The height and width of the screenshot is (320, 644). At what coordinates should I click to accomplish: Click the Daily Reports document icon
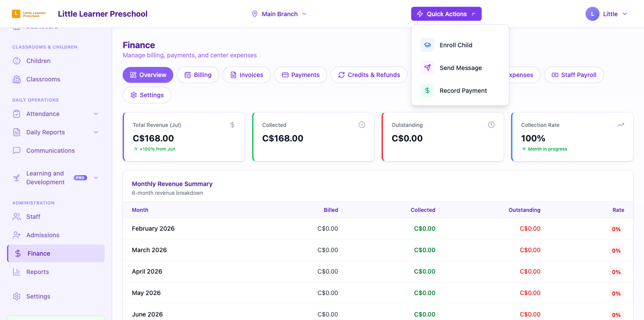pos(17,132)
